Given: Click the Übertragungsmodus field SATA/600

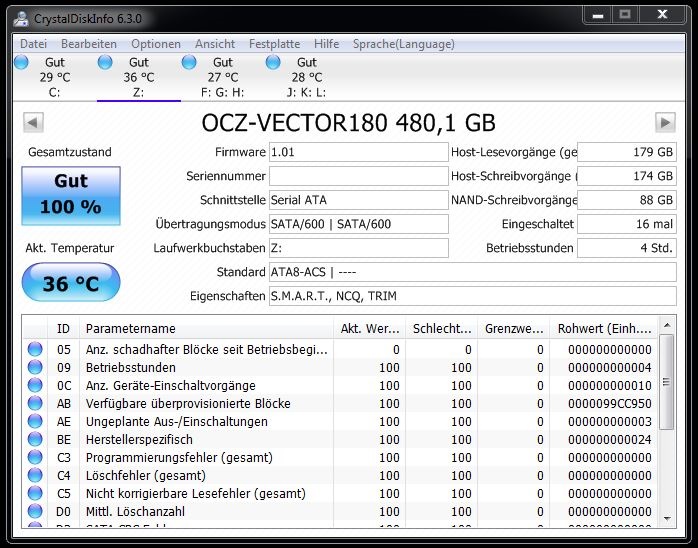Looking at the screenshot, I should 358,224.
